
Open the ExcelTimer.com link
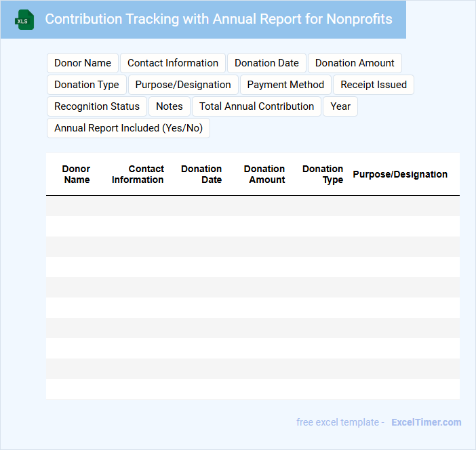(x=426, y=422)
